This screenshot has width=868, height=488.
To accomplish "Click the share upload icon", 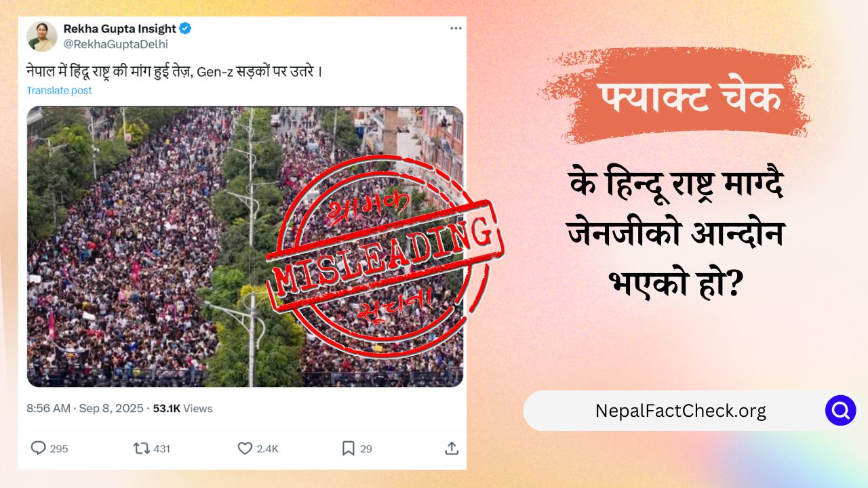I will (x=452, y=448).
